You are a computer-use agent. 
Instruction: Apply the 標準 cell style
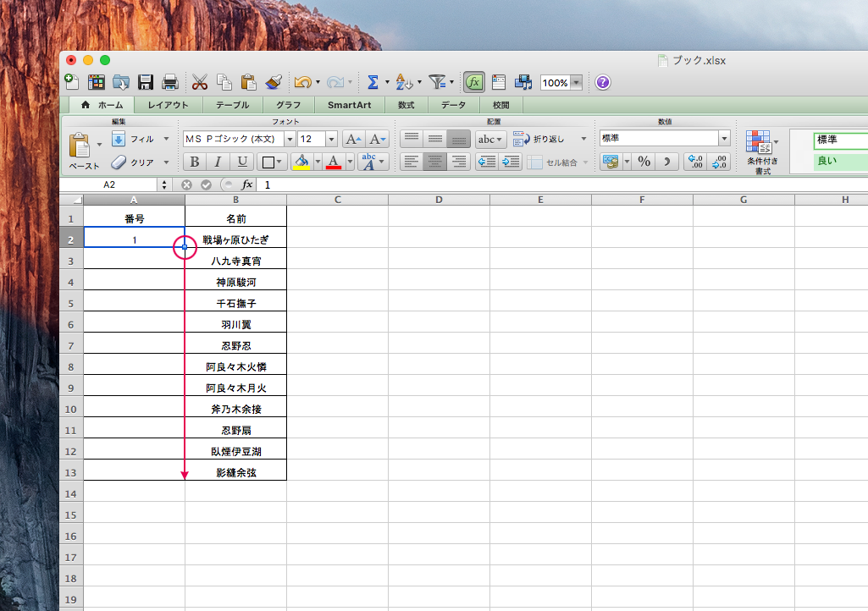coord(842,140)
